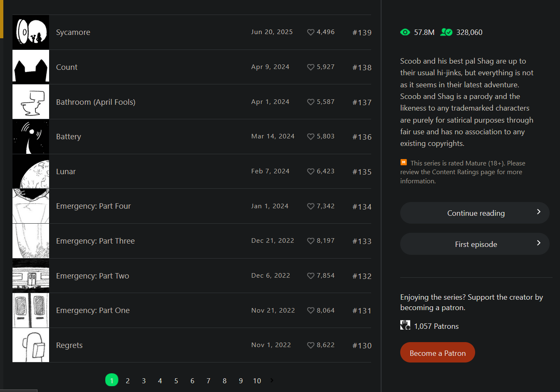Screen dimensions: 560x392
Task: Click the Become a Patron button
Action: pos(437,353)
